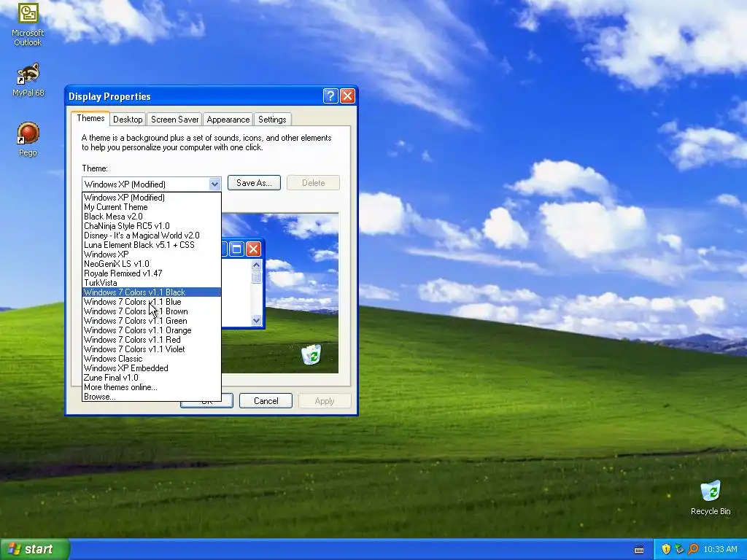
Task: Select the Black Mesa v2.0 theme
Action: (x=152, y=217)
